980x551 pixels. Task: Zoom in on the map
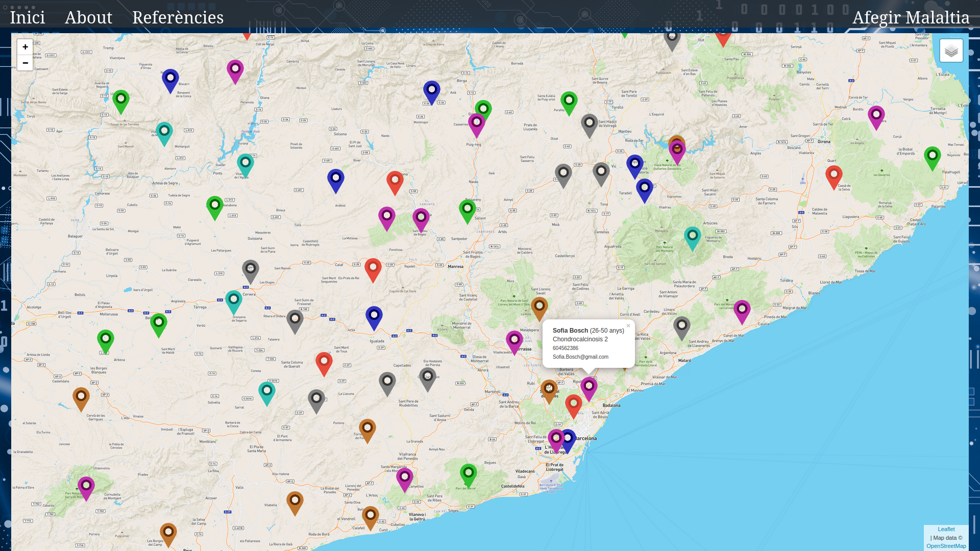click(x=25, y=47)
